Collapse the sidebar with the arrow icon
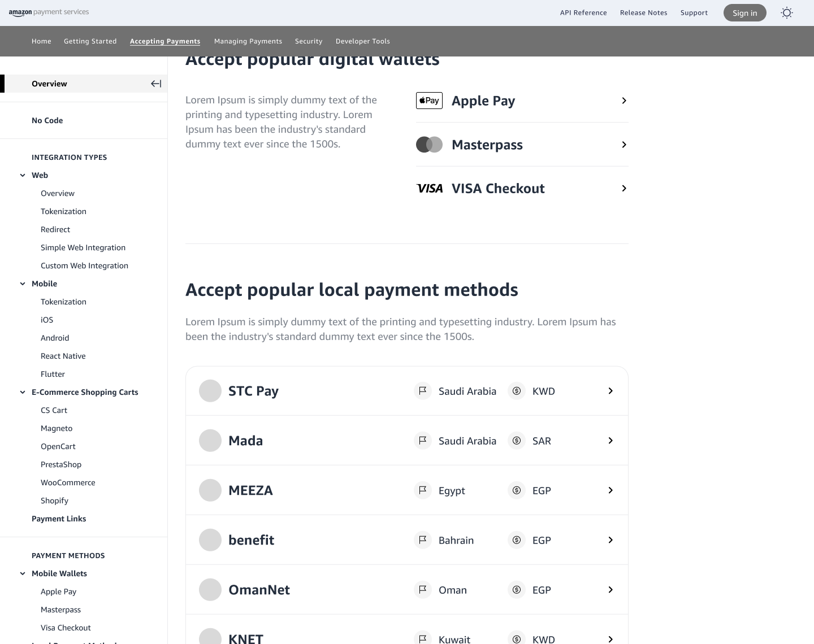 point(156,84)
